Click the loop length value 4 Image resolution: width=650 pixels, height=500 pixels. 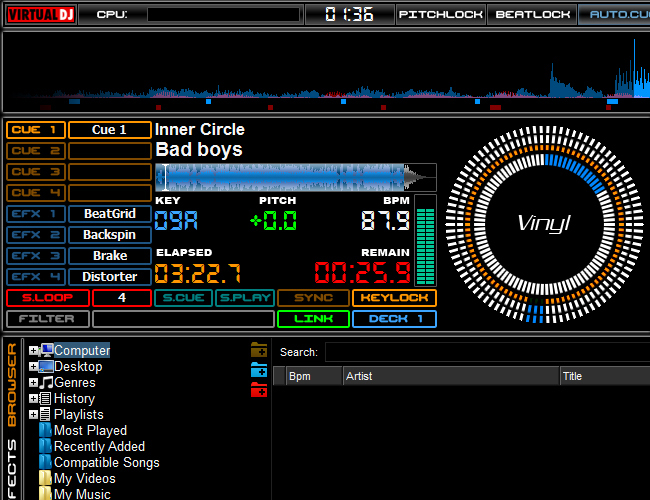[122, 298]
